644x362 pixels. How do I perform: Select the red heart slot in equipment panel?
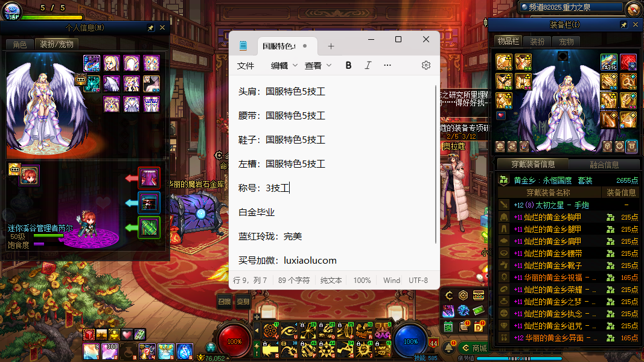tap(501, 115)
